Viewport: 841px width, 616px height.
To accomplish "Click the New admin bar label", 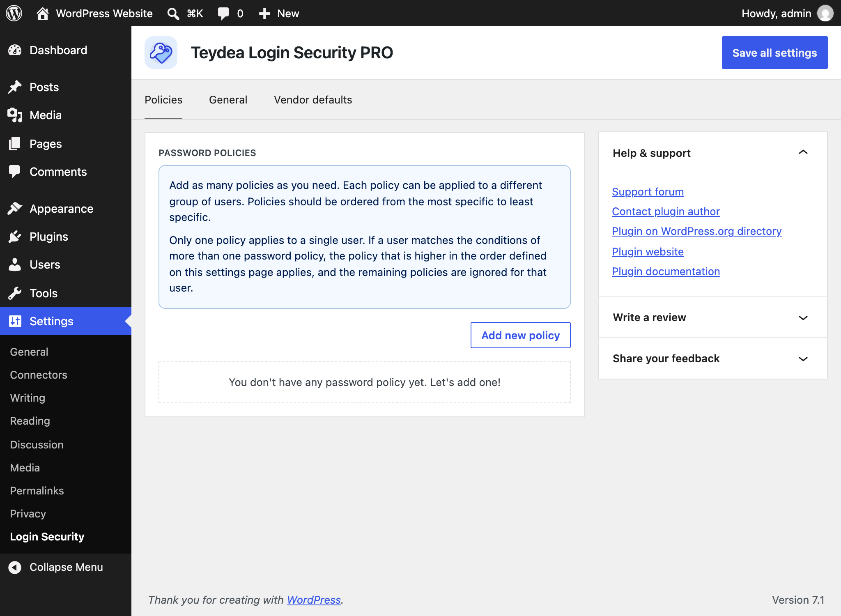I will coord(288,14).
